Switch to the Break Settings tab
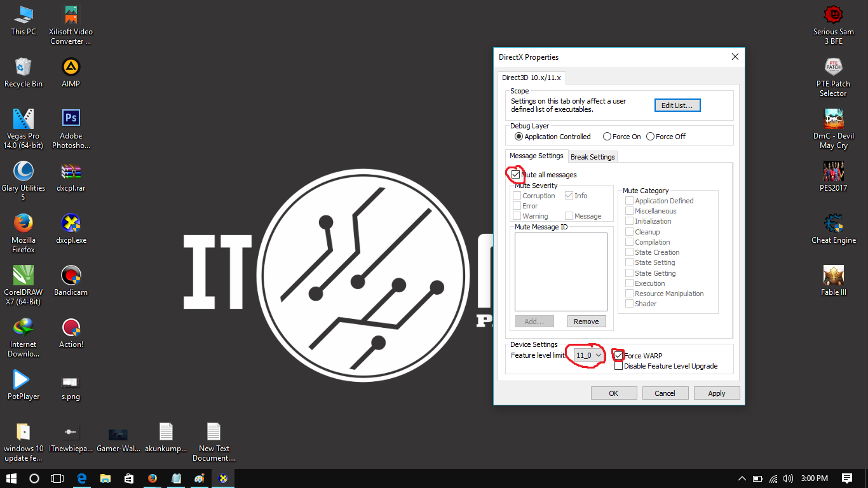 point(592,156)
